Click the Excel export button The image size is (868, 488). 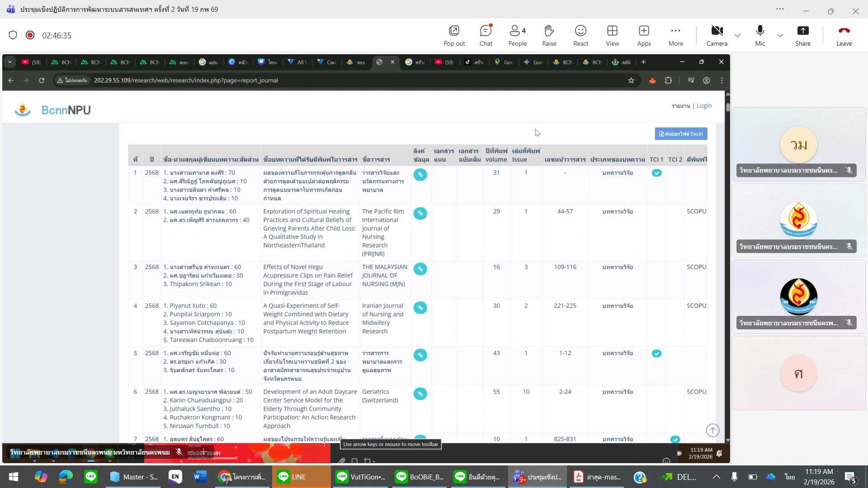[x=681, y=134]
